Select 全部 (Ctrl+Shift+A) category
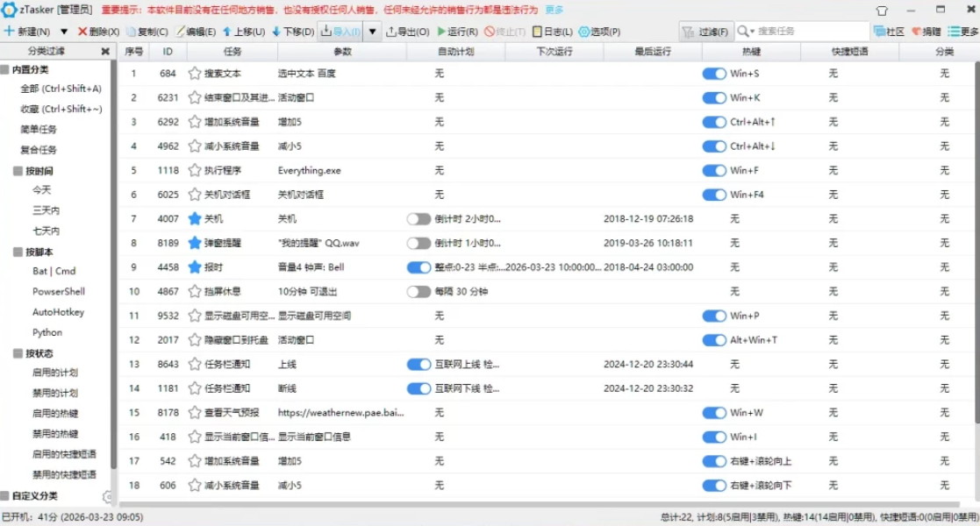Screen dimensions: 980x526 click(61, 89)
